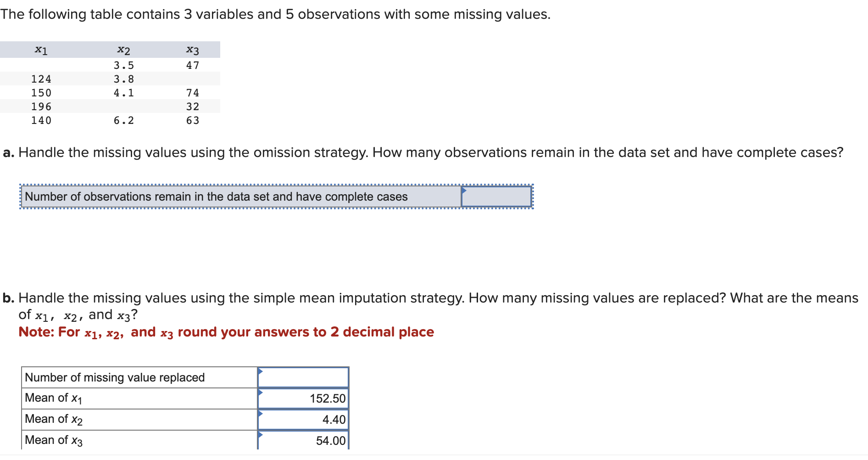Select the x3 column header in the data table
Screen dimensions: 868x460
192,50
